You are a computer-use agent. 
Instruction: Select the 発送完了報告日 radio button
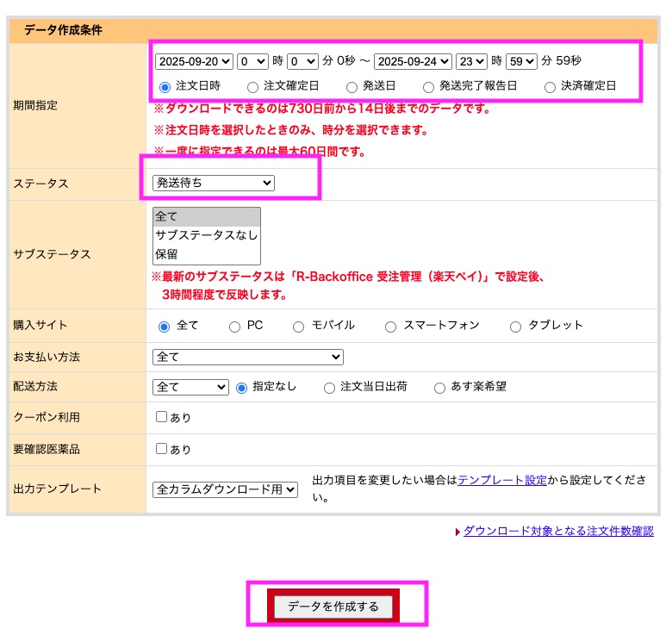point(428,87)
